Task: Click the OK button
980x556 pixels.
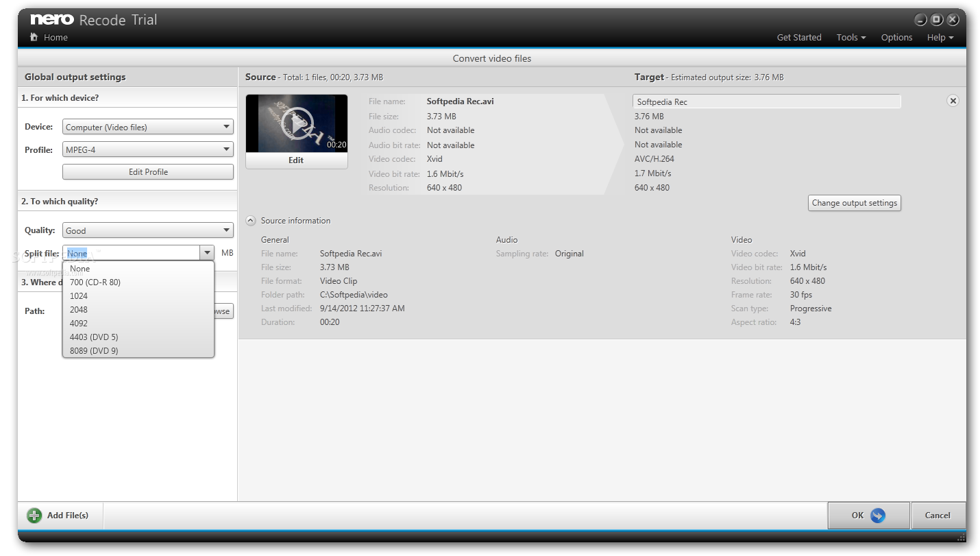Action: pos(869,516)
